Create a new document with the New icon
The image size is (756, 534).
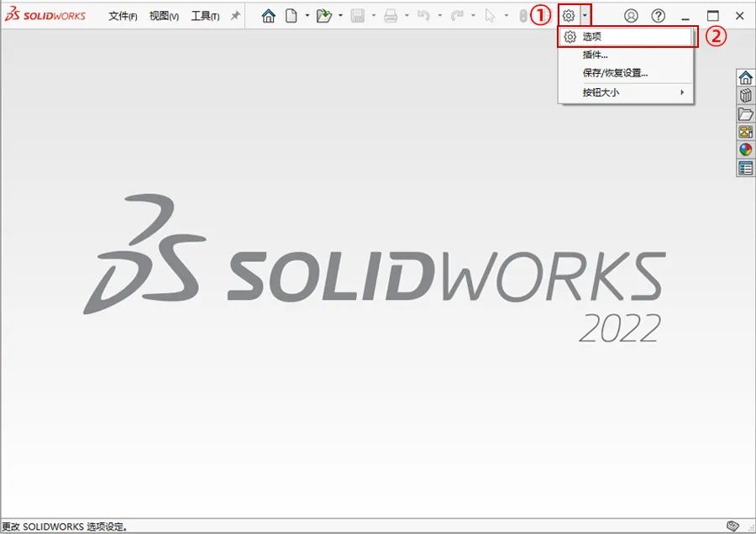(291, 16)
